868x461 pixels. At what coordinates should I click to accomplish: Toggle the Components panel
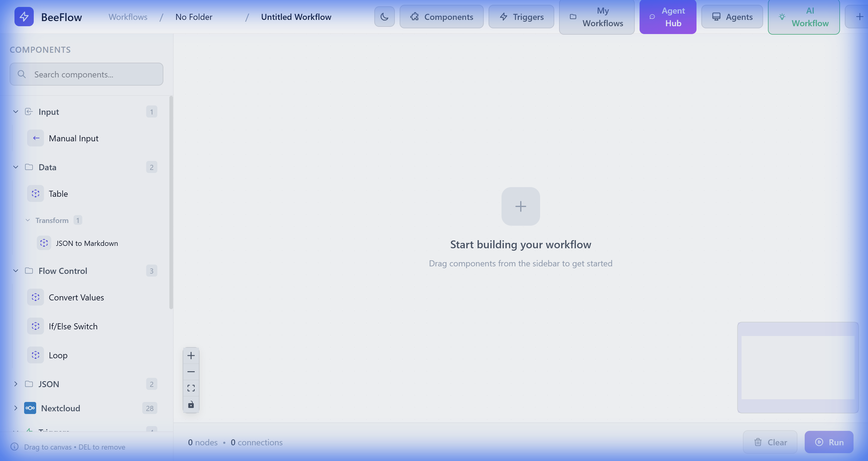(x=442, y=17)
